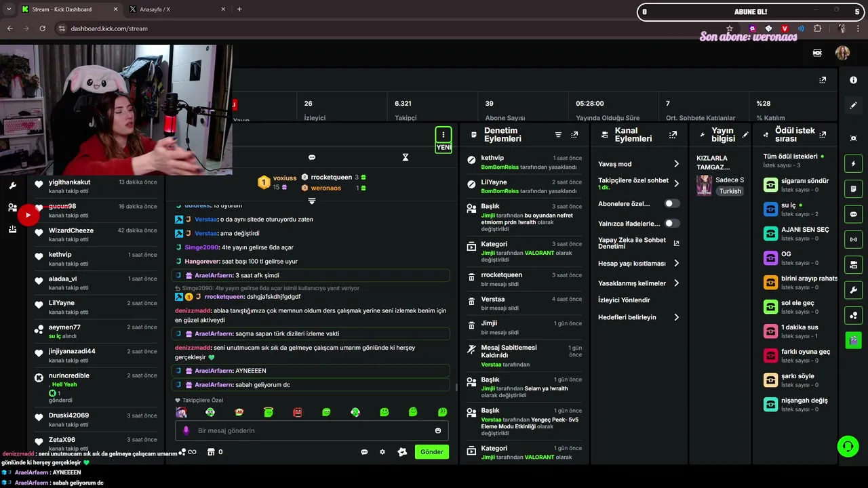868x488 pixels.
Task: Click AJANI SEN SEÇ reward icon
Action: pos(770,234)
